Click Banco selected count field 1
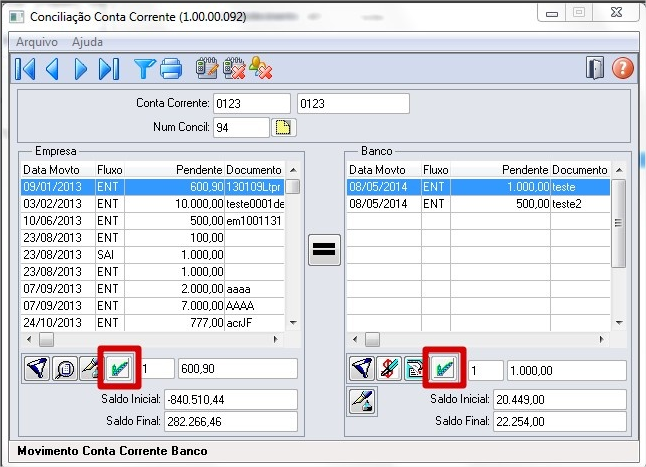Viewport: 646px width, 467px height. tap(486, 370)
